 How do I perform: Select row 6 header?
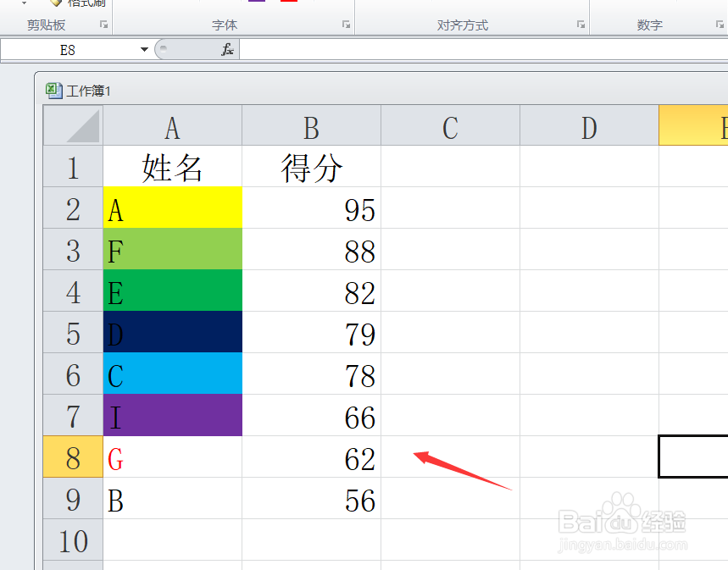pyautogui.click(x=73, y=374)
